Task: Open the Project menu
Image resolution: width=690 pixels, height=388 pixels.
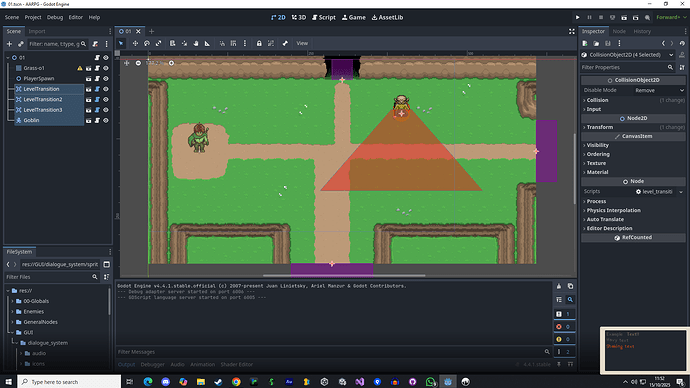Action: pyautogui.click(x=33, y=18)
